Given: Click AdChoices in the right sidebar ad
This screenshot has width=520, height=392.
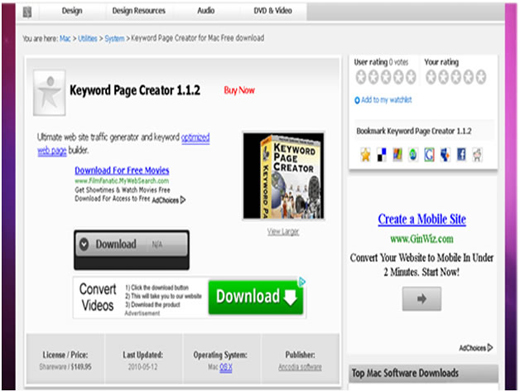Looking at the screenshot, I should [476, 348].
